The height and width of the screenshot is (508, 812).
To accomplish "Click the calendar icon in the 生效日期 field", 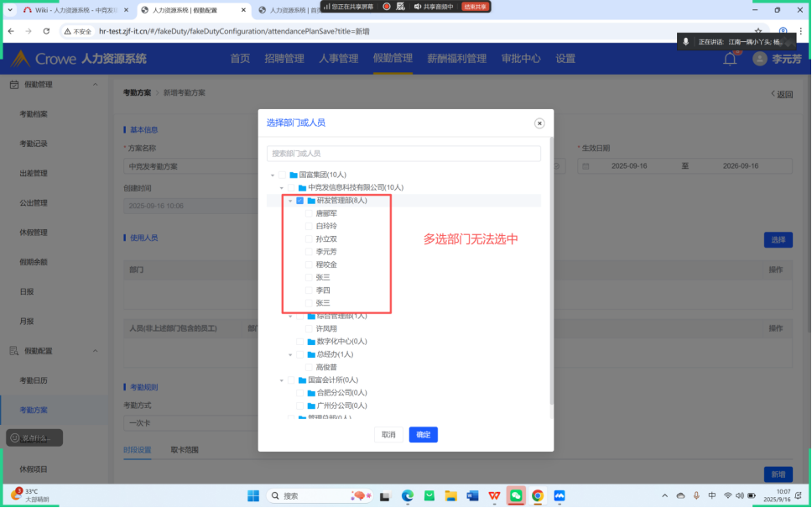I will [x=586, y=166].
